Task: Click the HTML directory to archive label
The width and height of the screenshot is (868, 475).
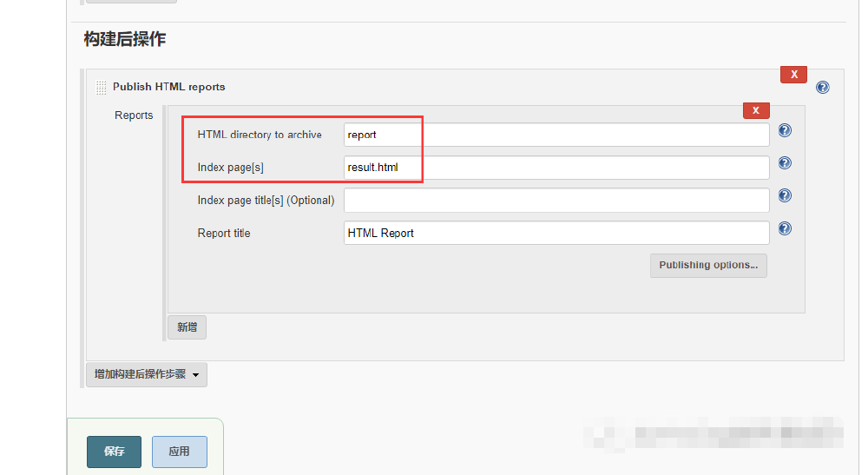Action: pos(260,135)
